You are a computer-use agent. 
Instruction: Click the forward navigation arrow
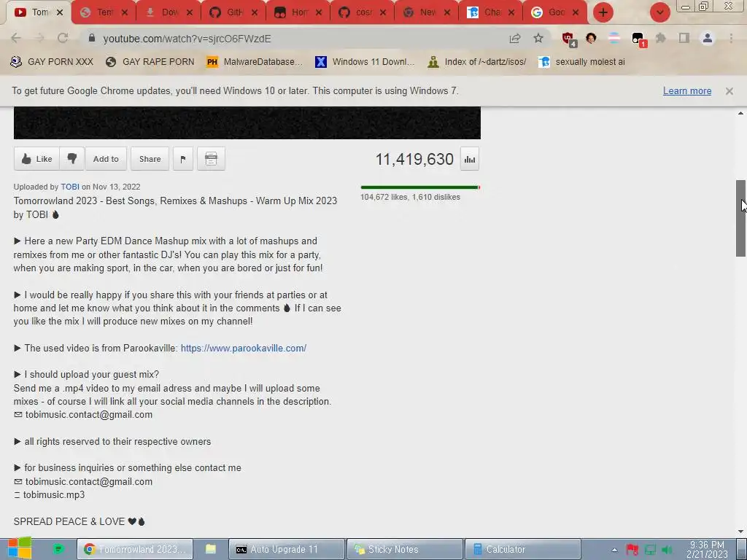pos(39,38)
